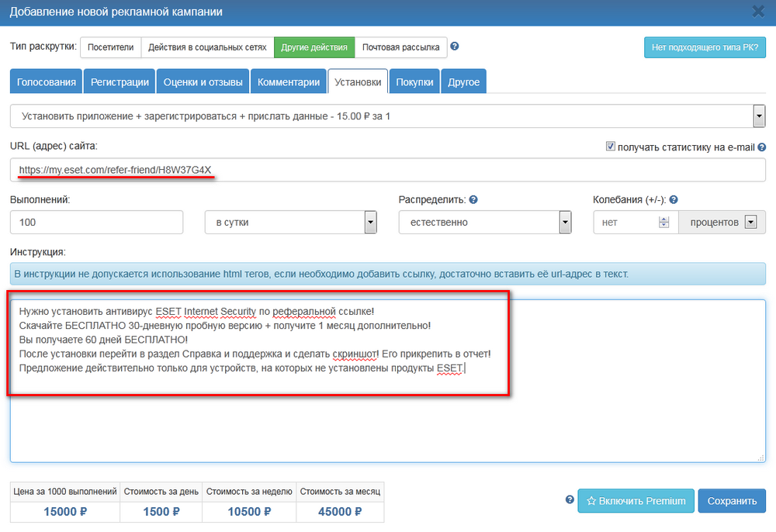Expand the естественно distribution dropdown
Viewport: 776px width, 532px height.
click(x=565, y=223)
